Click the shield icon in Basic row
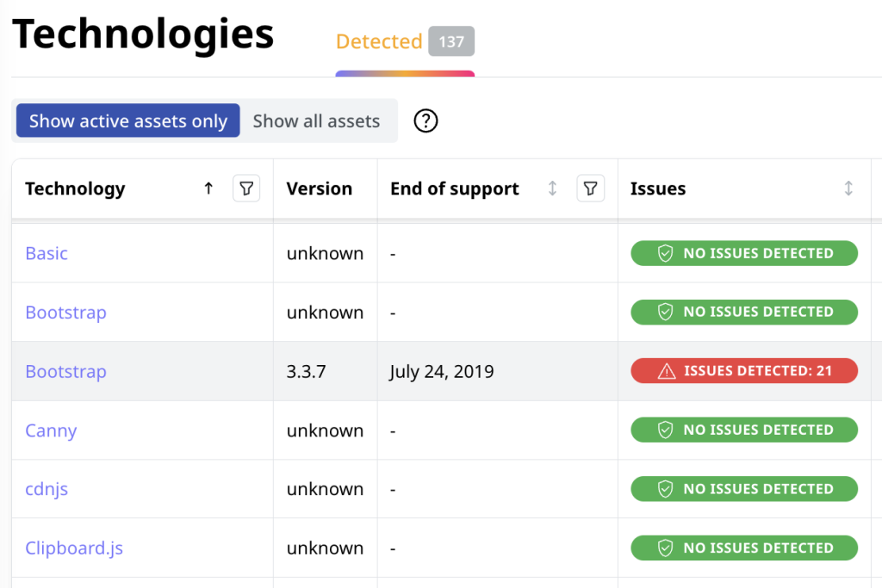 point(665,253)
